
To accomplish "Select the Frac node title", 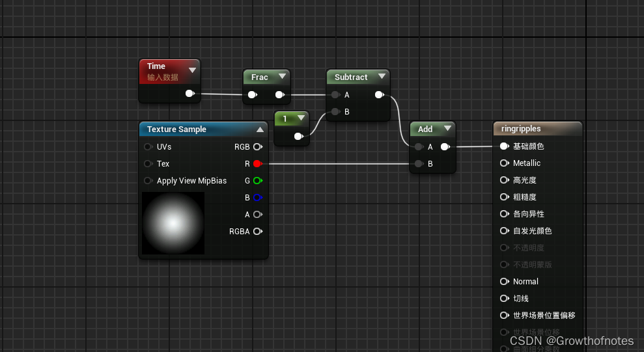I will [260, 77].
